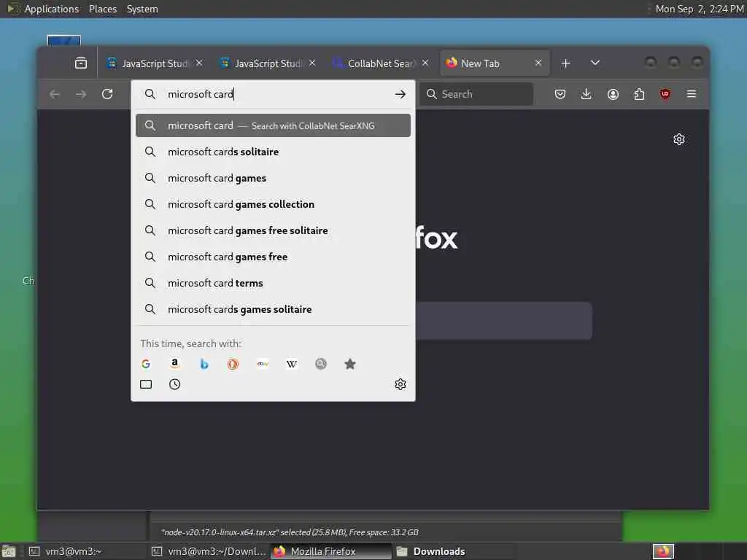The image size is (747, 560).
Task: Choose 'microsoft cards games solitaire' suggestion
Action: tap(273, 309)
